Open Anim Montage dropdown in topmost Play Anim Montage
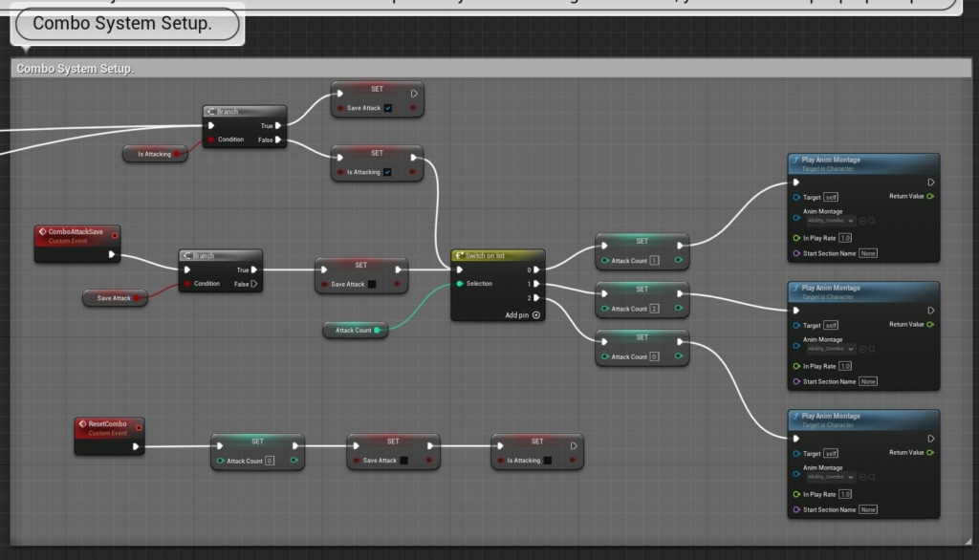This screenshot has height=560, width=979. click(x=831, y=221)
